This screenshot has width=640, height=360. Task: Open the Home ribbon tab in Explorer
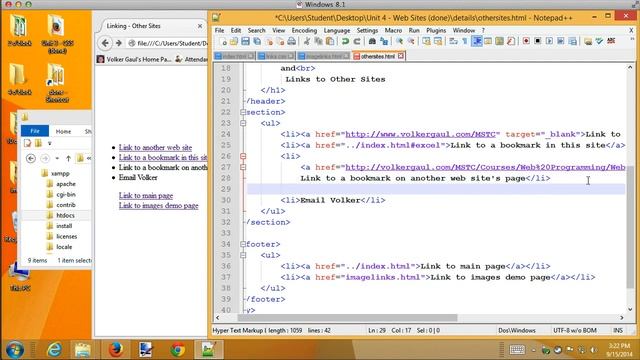click(x=63, y=131)
